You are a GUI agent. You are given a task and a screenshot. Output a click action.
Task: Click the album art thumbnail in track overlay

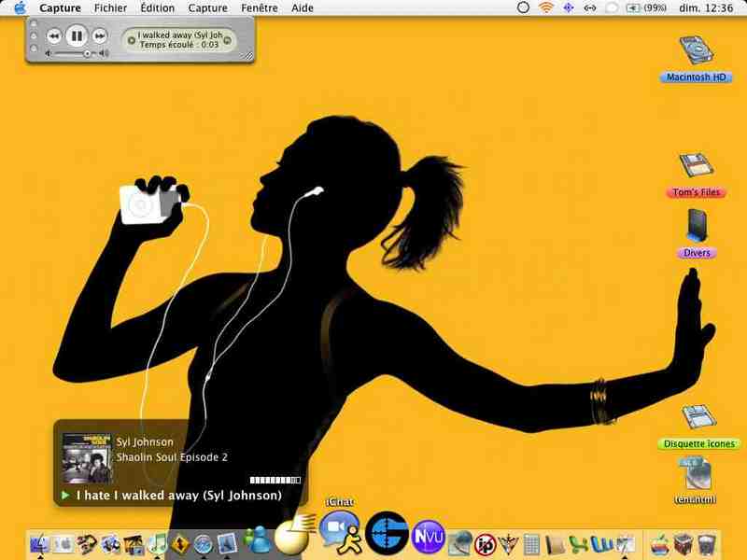pos(87,457)
